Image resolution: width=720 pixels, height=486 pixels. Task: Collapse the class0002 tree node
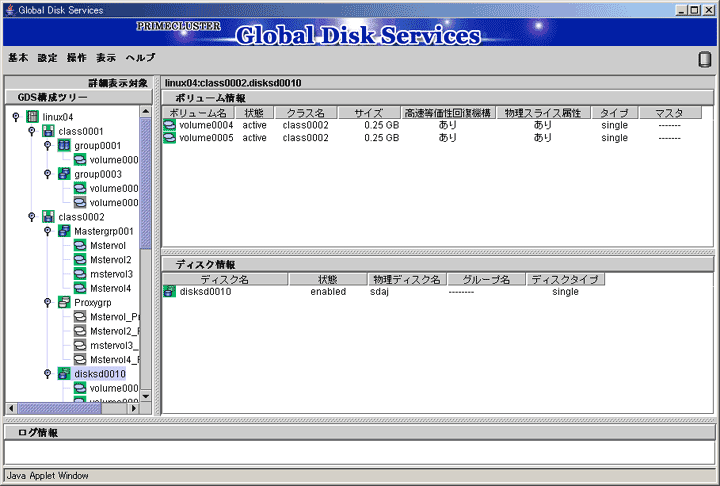(x=32, y=216)
